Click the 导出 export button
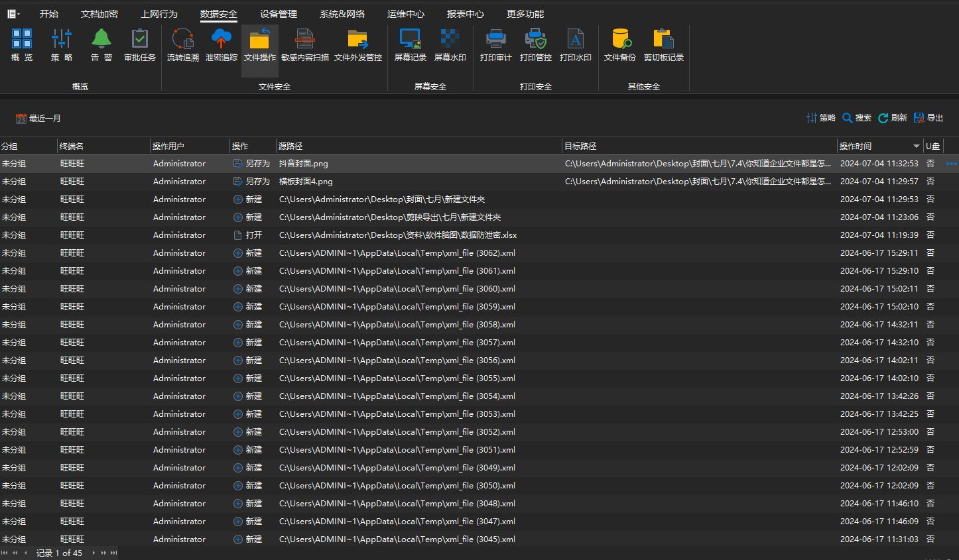 [928, 118]
